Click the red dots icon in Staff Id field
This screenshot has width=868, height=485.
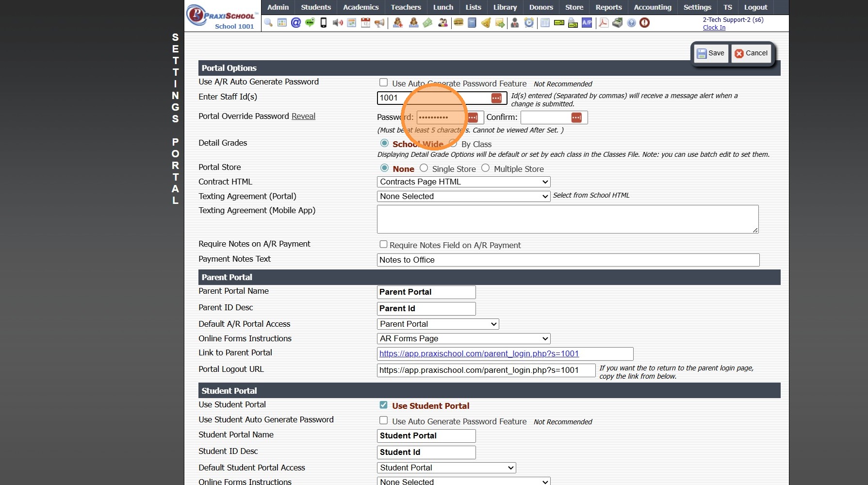tap(496, 98)
